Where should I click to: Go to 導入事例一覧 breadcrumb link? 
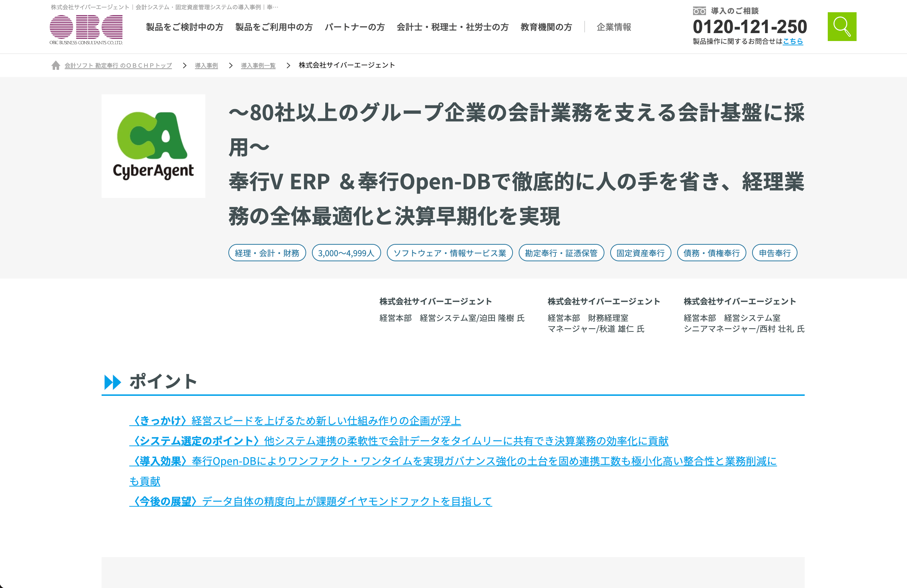coord(258,65)
